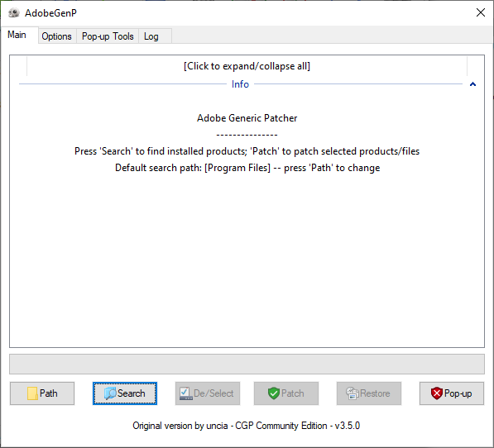The width and height of the screenshot is (494, 448).
Task: Open the Pop-up Tools tab
Action: pyautogui.click(x=108, y=36)
